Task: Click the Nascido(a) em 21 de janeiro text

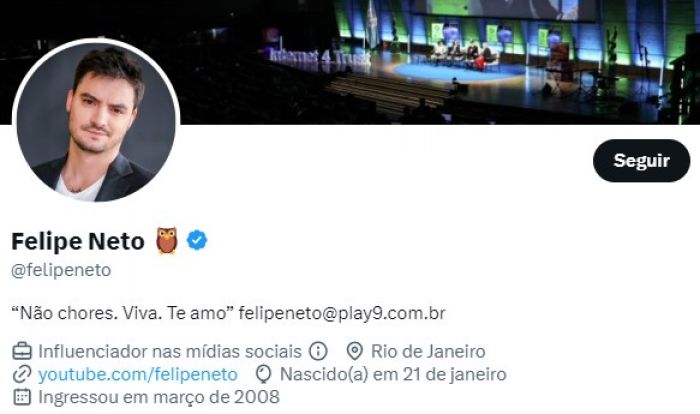Action: coord(393,374)
